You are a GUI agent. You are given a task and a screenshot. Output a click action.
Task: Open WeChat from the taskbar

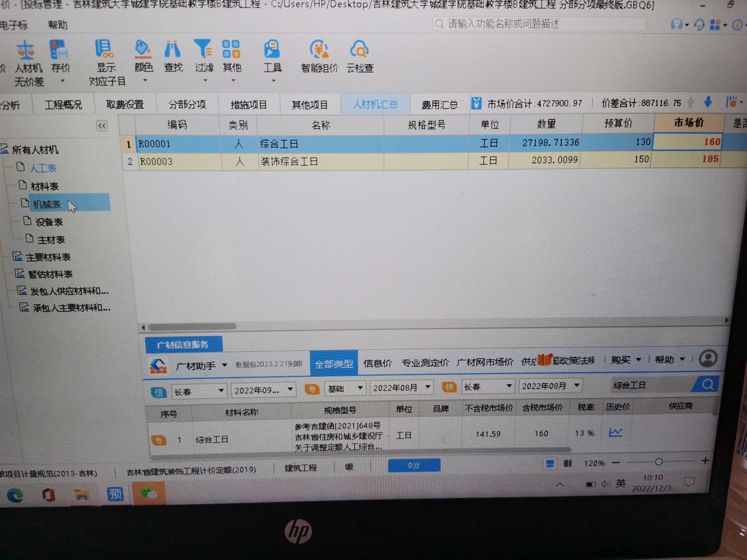[x=149, y=494]
